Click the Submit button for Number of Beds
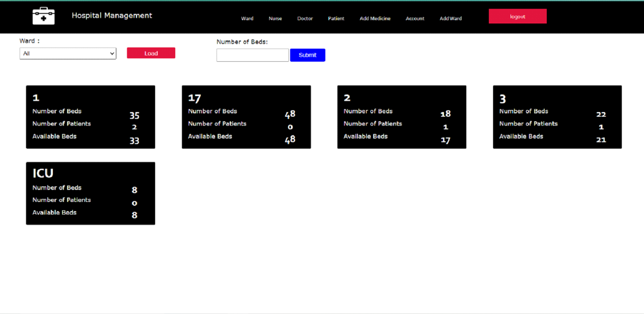 (307, 55)
